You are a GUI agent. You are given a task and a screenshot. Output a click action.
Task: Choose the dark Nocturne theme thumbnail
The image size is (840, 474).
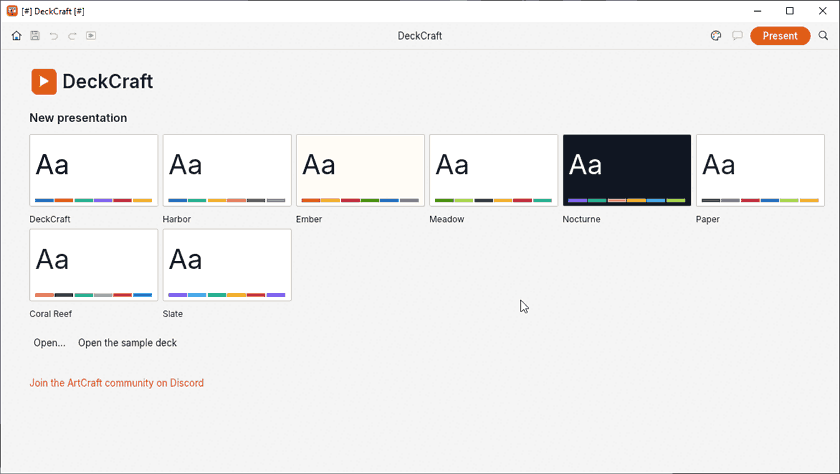click(627, 170)
